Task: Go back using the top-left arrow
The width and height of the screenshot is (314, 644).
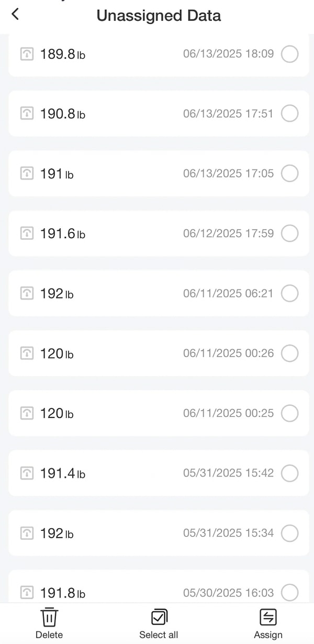Action: 15,15
